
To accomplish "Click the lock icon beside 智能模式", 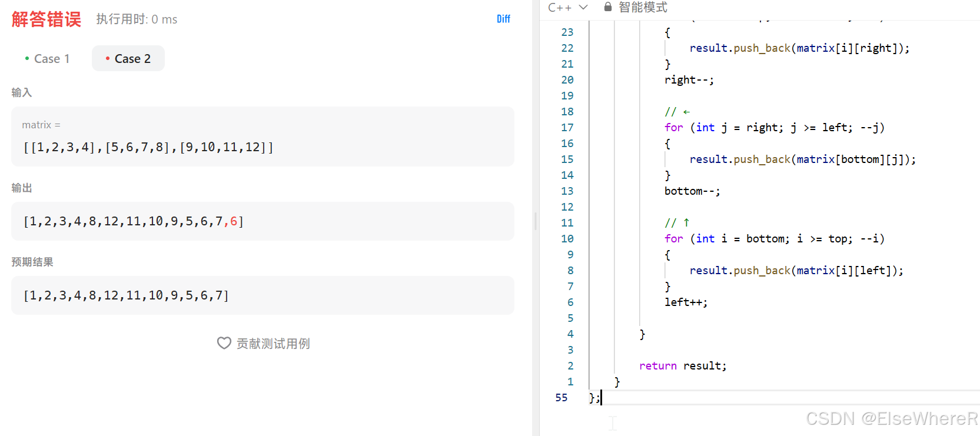I will pyautogui.click(x=608, y=7).
